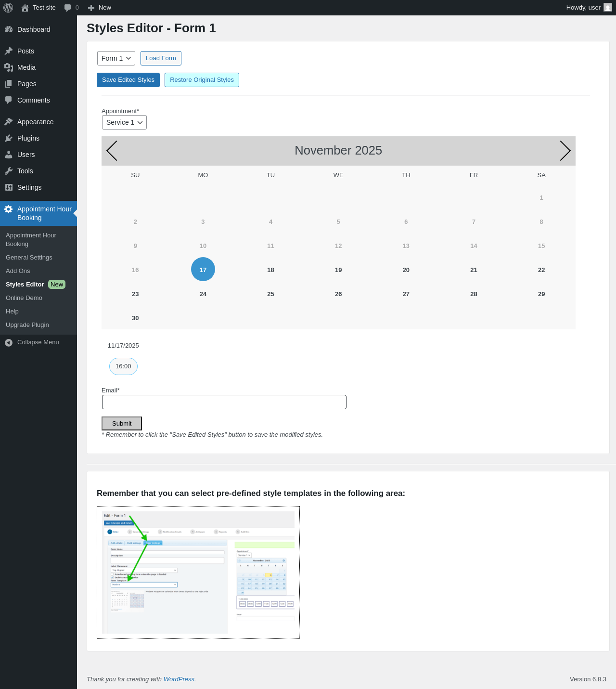Expand the Service 1 appointment dropdown
This screenshot has width=616, height=689.
tap(124, 122)
